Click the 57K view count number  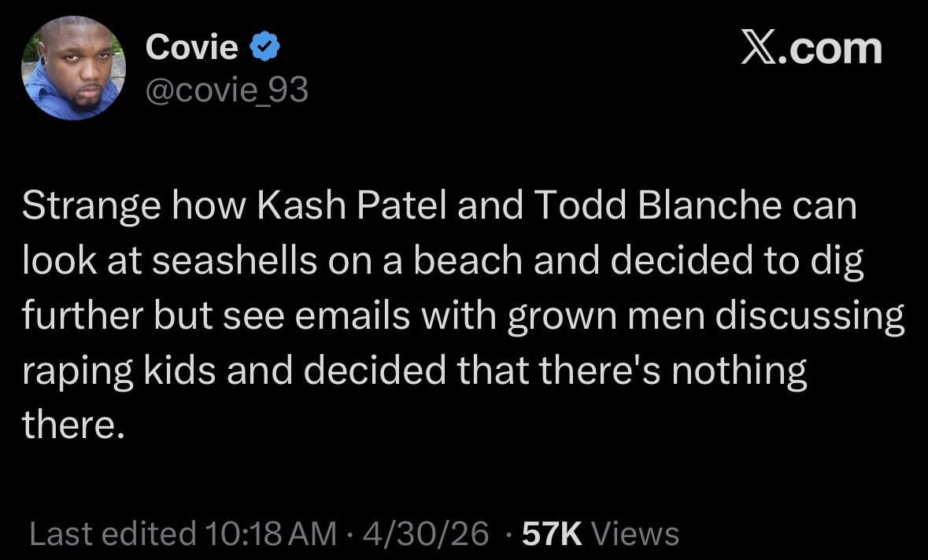point(552,534)
